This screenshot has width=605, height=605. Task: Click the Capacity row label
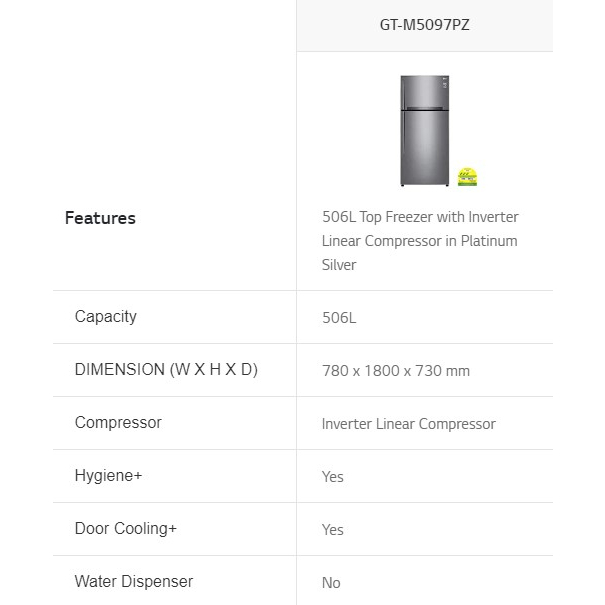[x=106, y=317]
